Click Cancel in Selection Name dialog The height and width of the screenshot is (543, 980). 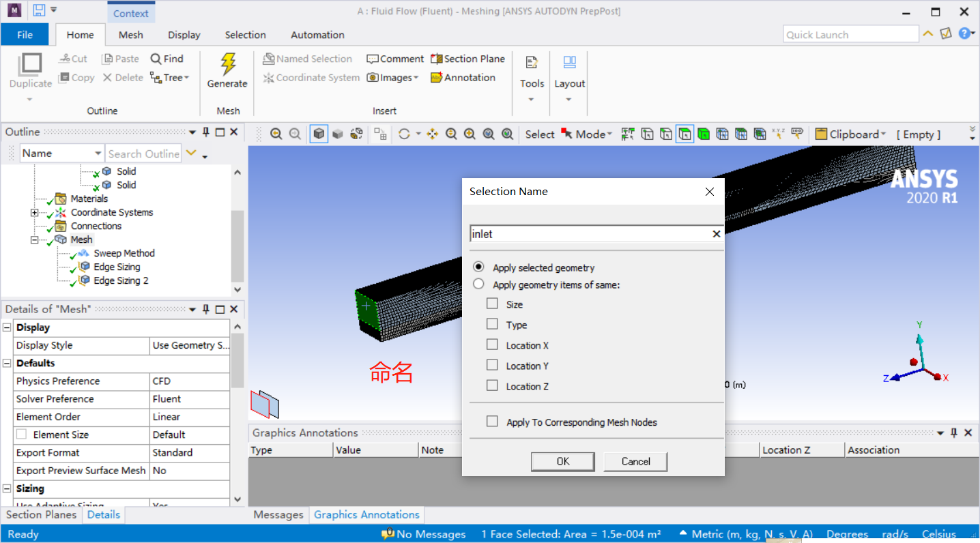pos(635,461)
